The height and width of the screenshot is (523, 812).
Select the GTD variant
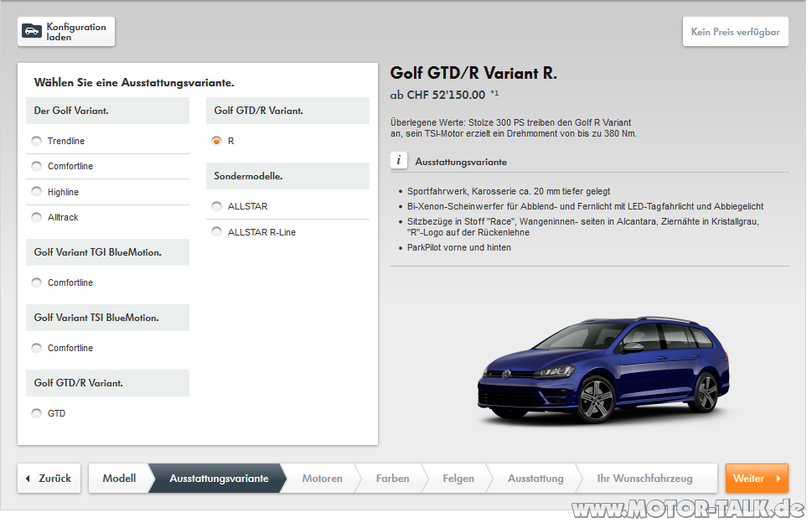pos(36,413)
